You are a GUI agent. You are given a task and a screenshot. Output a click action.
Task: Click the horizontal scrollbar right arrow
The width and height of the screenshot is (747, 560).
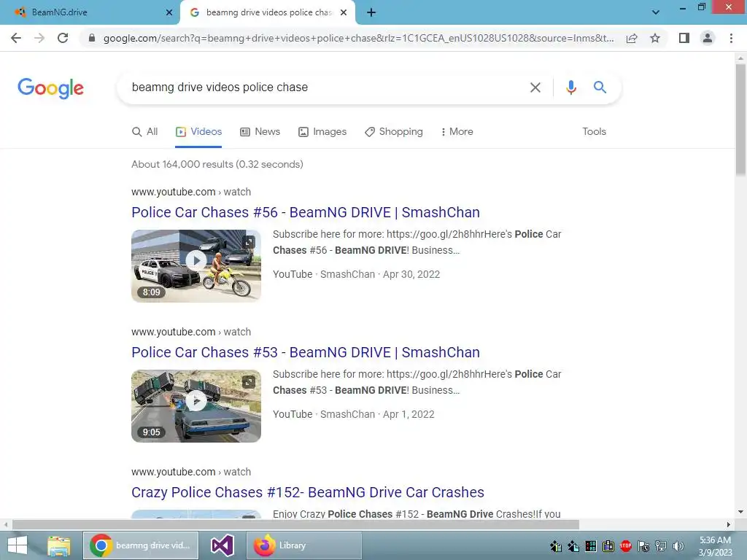pyautogui.click(x=729, y=525)
